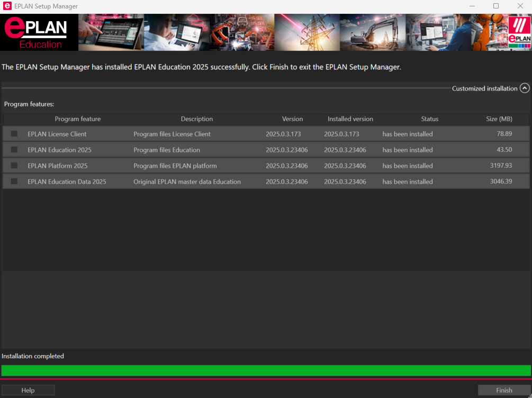Image resolution: width=532 pixels, height=398 pixels.
Task: Toggle the EPLAN Education 2025 checkbox
Action: (14, 150)
